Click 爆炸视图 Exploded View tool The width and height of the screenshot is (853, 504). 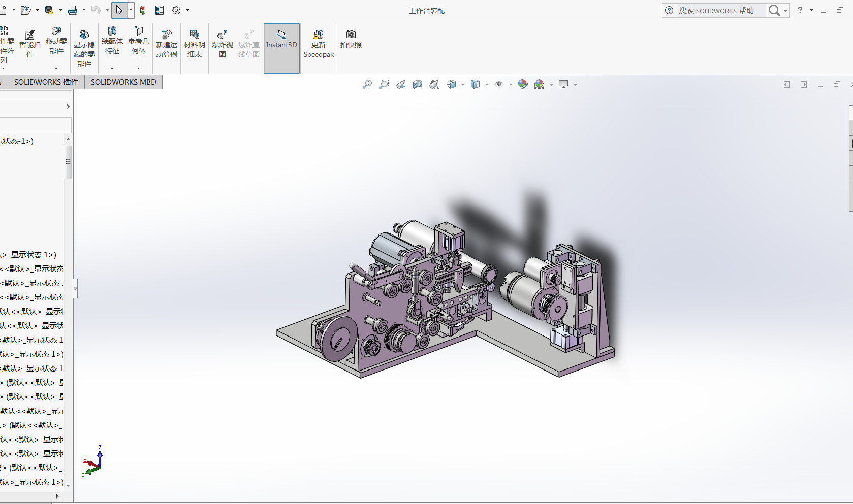point(223,44)
